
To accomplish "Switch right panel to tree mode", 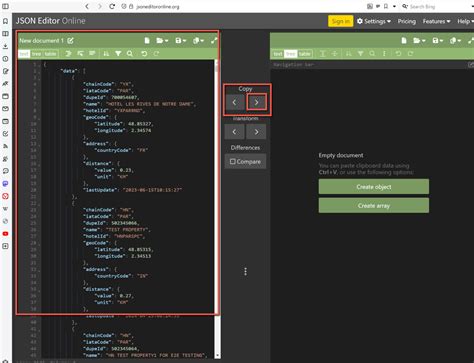I will point(290,54).
